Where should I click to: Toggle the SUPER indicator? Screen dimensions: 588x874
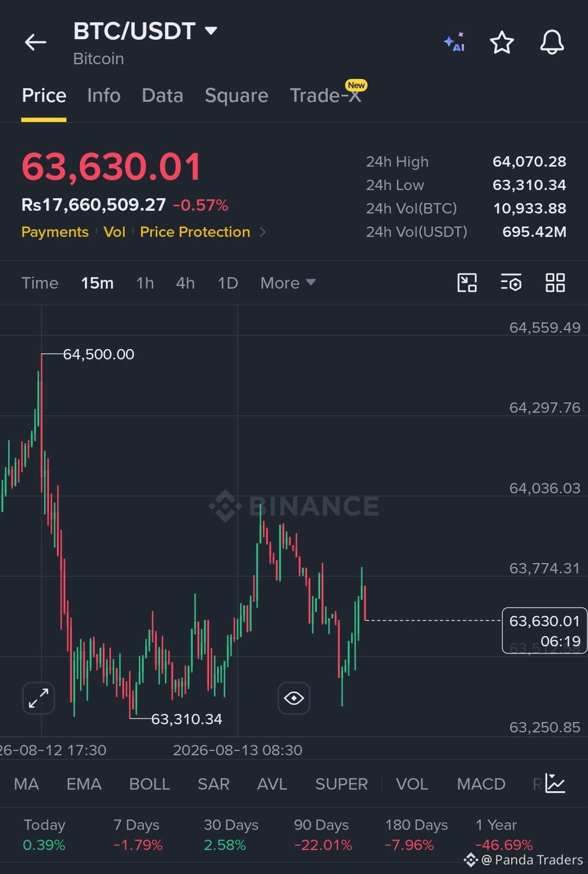click(341, 784)
